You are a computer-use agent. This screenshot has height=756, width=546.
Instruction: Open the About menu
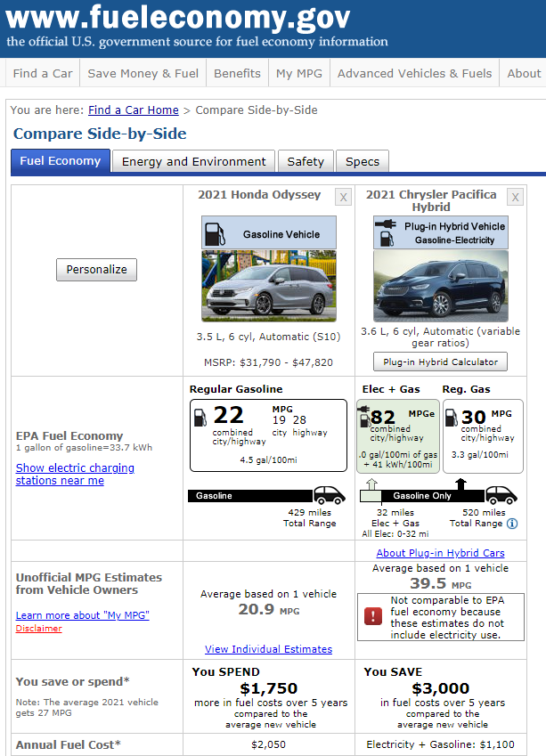tap(524, 73)
